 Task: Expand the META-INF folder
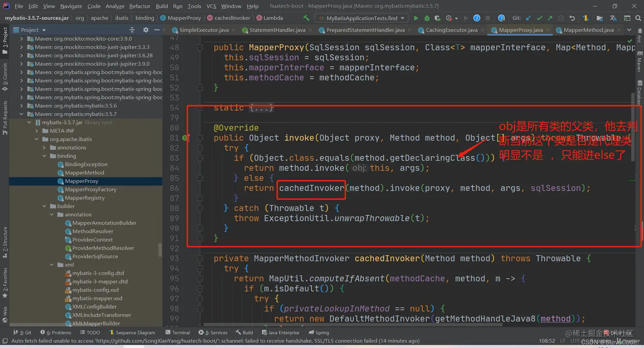[x=37, y=131]
